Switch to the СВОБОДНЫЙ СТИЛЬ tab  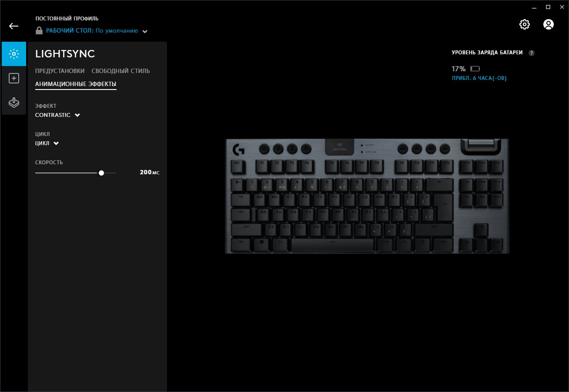pyautogui.click(x=121, y=71)
